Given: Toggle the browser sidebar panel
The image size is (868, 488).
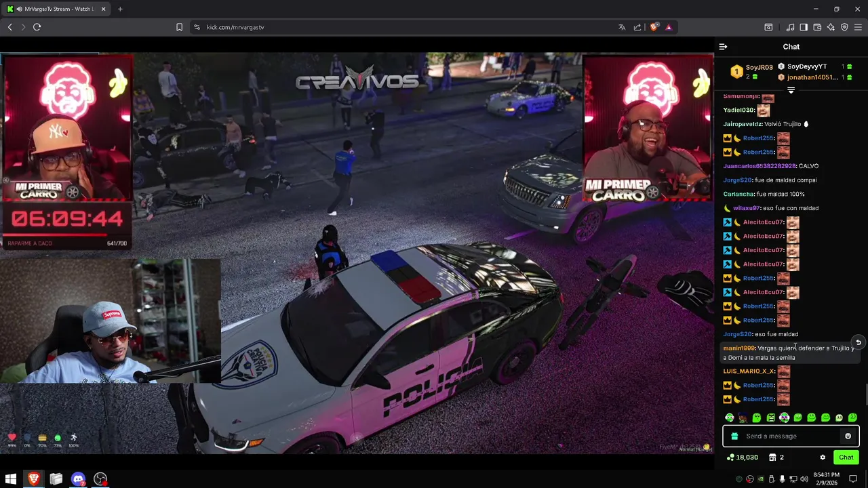Looking at the screenshot, I should click(x=804, y=27).
